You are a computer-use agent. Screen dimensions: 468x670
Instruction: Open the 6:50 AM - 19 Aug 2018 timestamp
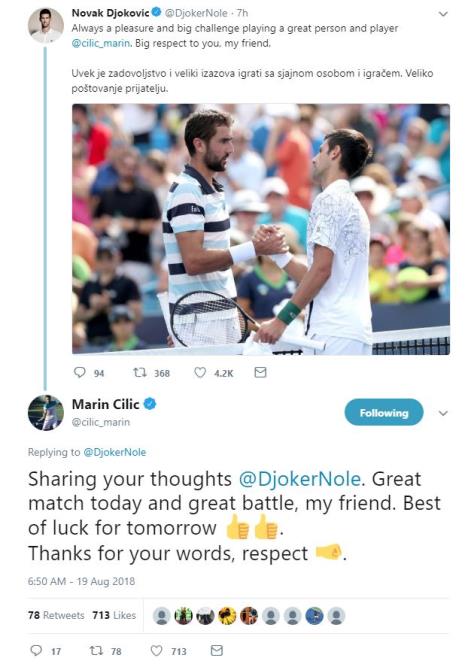[x=81, y=581]
